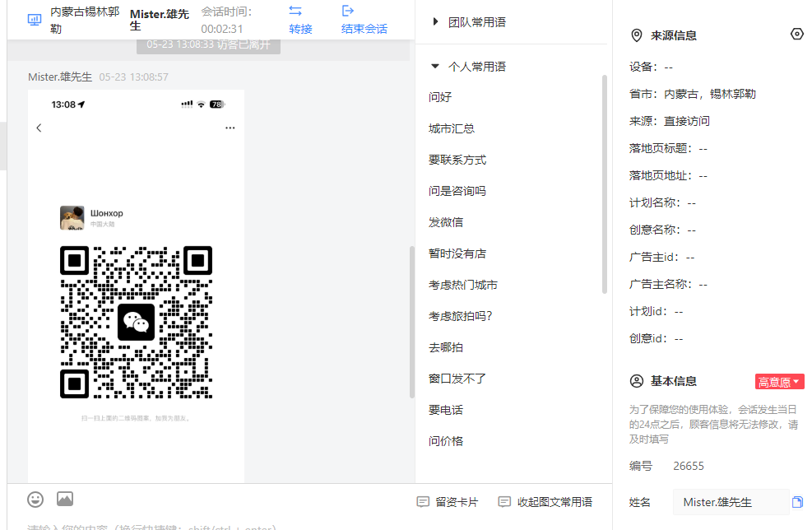Click the 转接 transfer arrows icon
The image size is (812, 530).
295,11
